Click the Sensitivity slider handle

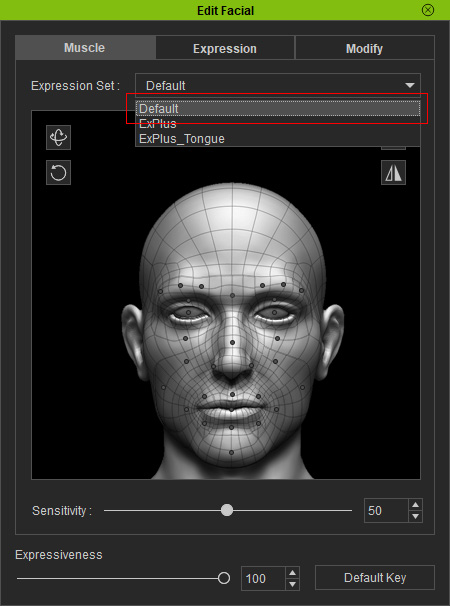point(227,510)
